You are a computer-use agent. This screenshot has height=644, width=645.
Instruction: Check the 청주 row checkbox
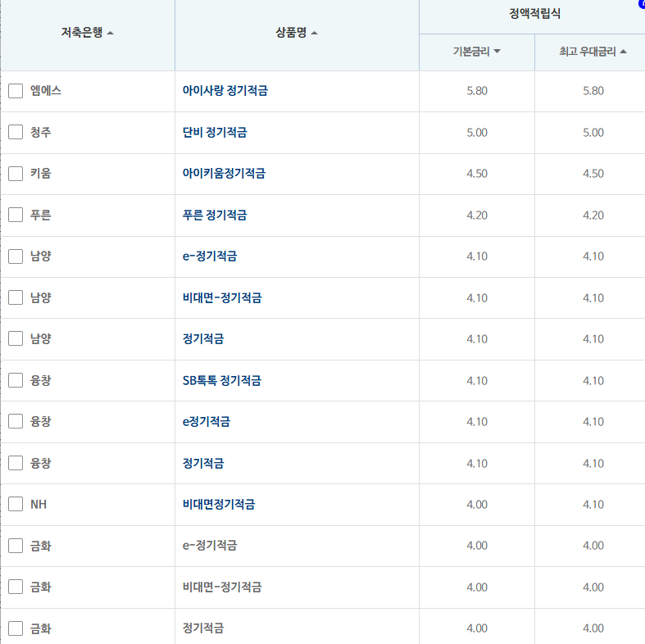pos(16,132)
